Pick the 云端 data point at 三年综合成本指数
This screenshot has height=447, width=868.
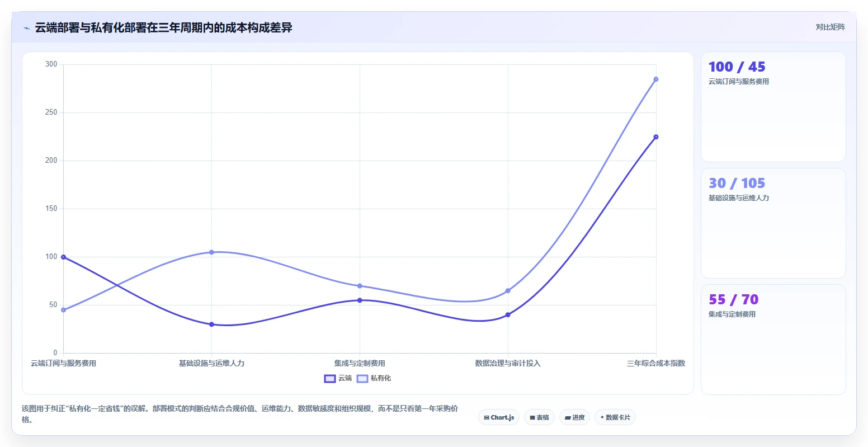[x=656, y=137]
